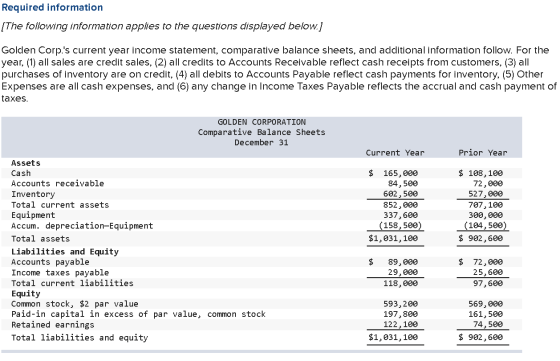
Task: Click the 'Accounts receivable' row label
Action: 58,184
